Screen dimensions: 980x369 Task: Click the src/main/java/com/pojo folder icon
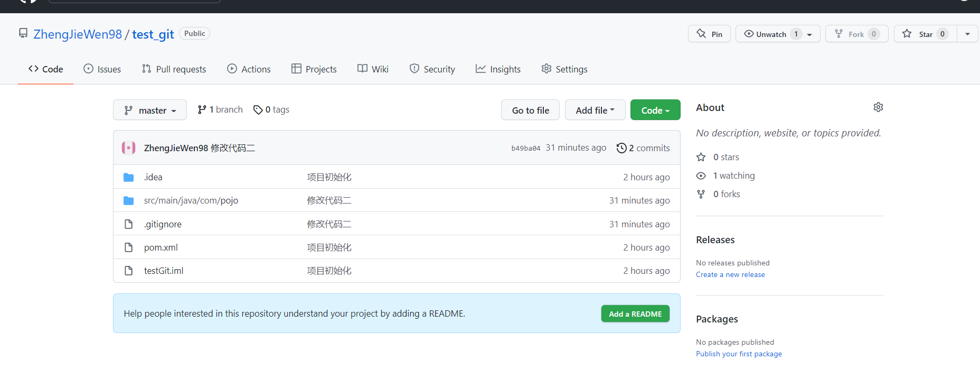point(128,200)
